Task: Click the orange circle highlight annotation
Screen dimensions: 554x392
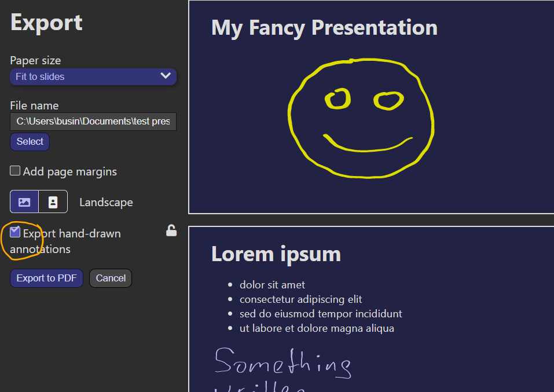Action: (x=23, y=240)
